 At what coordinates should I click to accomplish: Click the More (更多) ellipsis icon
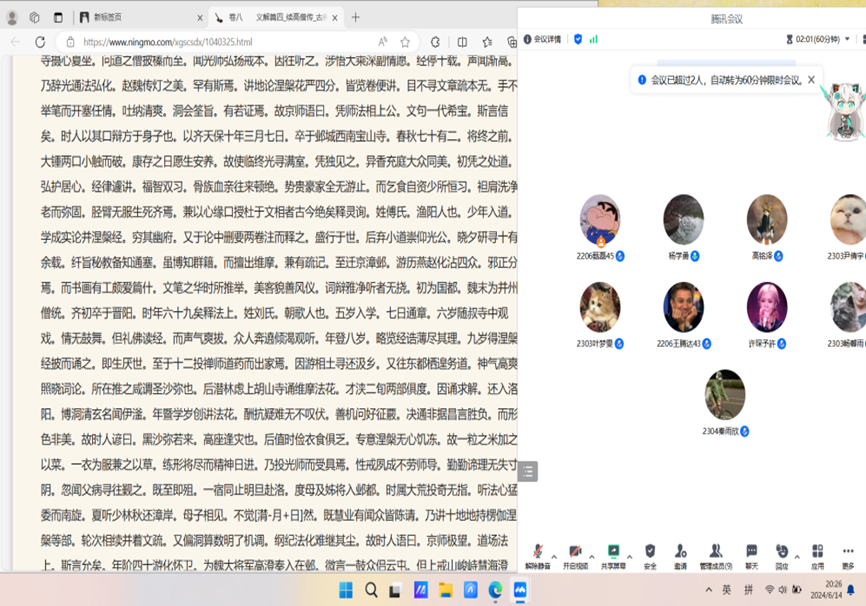(848, 552)
